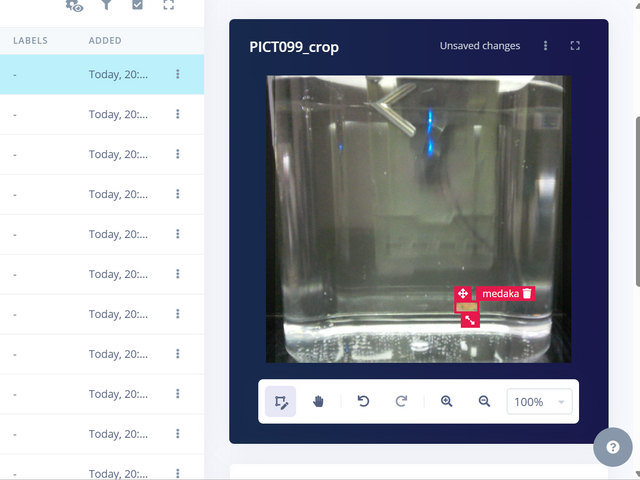This screenshot has width=640, height=480.
Task: Toggle fullscreen for the data list
Action: click(x=168, y=5)
